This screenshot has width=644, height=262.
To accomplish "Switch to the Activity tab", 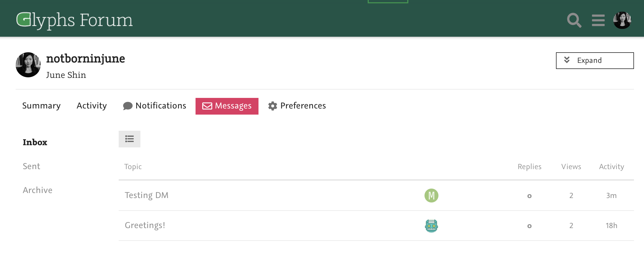I will pyautogui.click(x=92, y=106).
